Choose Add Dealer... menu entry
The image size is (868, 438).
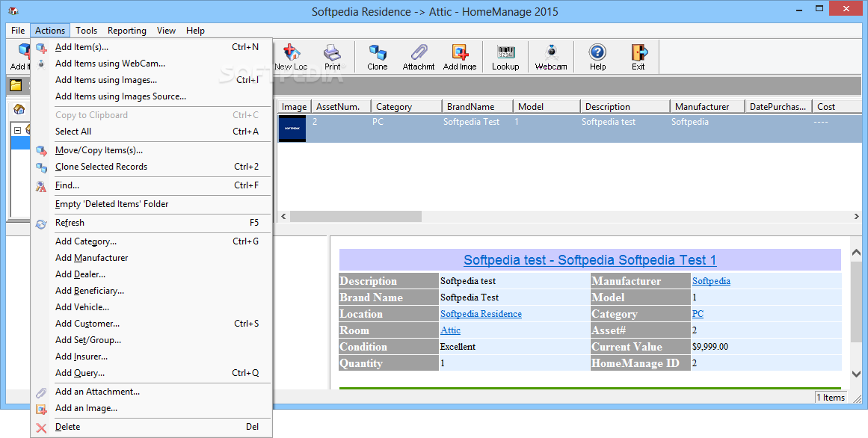(152, 274)
